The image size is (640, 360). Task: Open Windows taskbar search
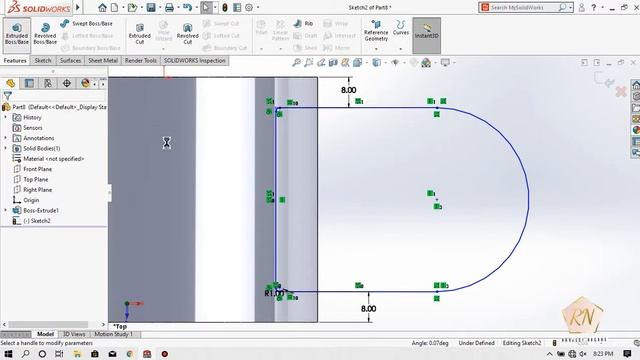(25, 354)
